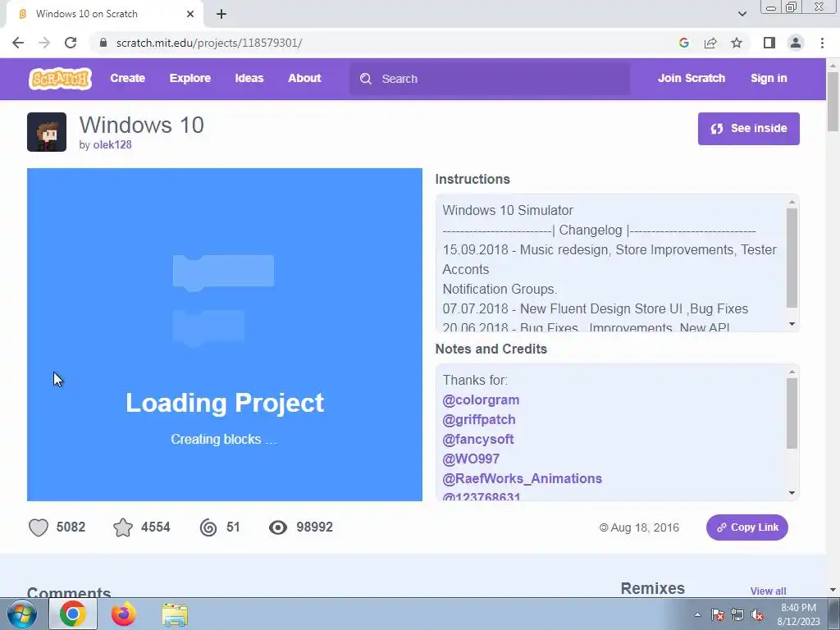Open Chrome profile icon
The image size is (840, 630).
click(796, 43)
